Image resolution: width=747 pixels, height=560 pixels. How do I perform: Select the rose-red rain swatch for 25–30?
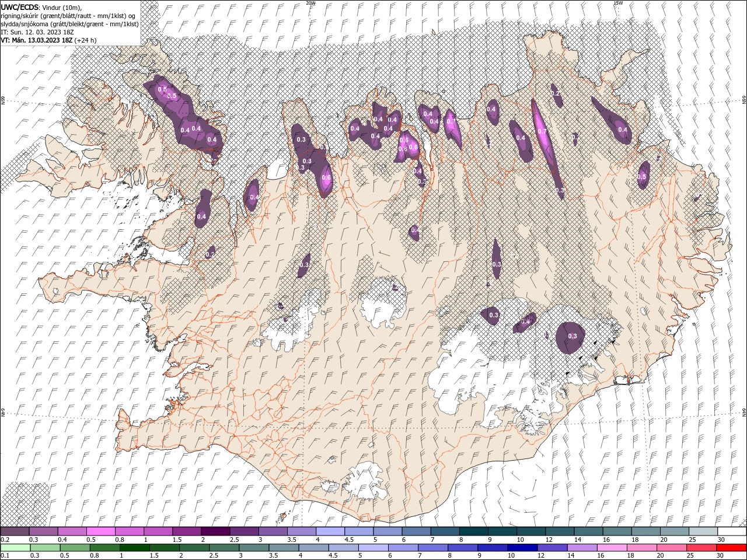point(700,548)
